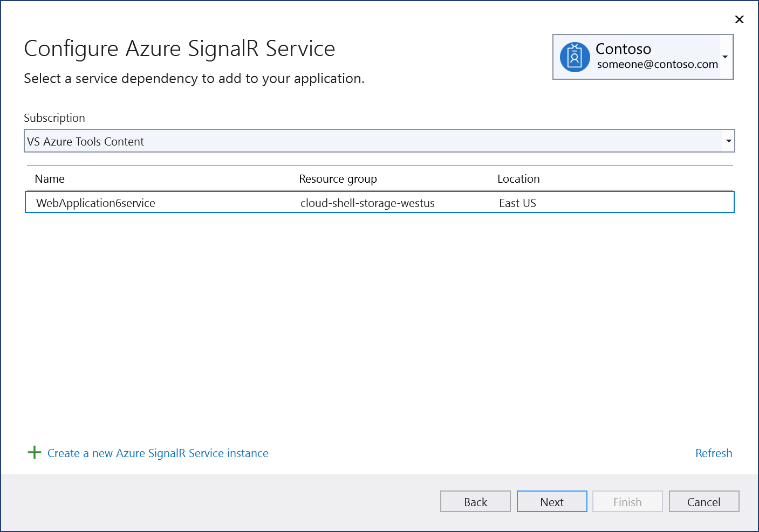
Task: Create a new Azure SignalR Service instance
Action: click(x=158, y=453)
